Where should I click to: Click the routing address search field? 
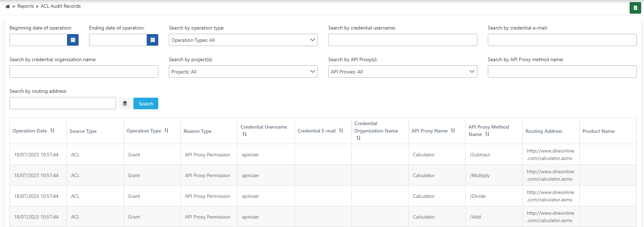point(62,103)
